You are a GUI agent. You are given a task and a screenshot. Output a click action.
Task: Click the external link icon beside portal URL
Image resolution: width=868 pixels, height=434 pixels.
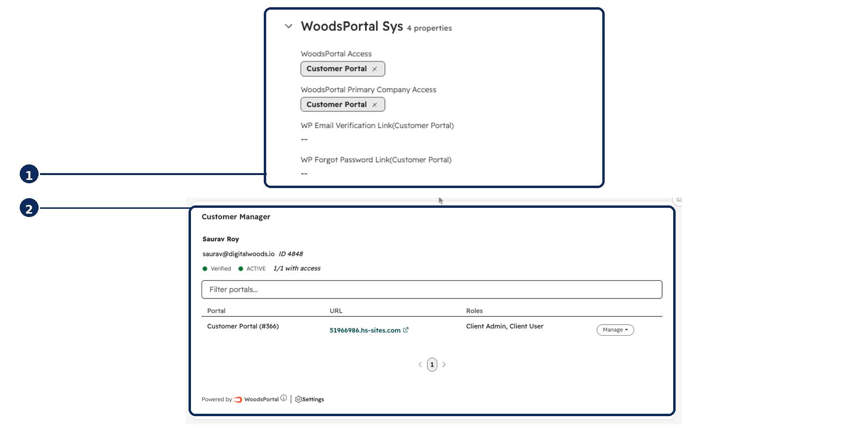(x=406, y=330)
